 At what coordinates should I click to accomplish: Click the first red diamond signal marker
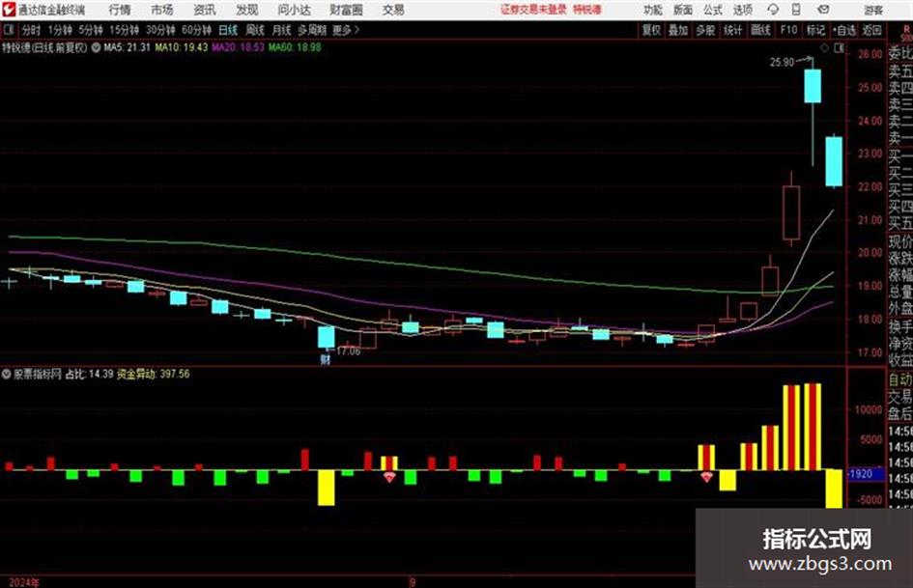point(389,477)
